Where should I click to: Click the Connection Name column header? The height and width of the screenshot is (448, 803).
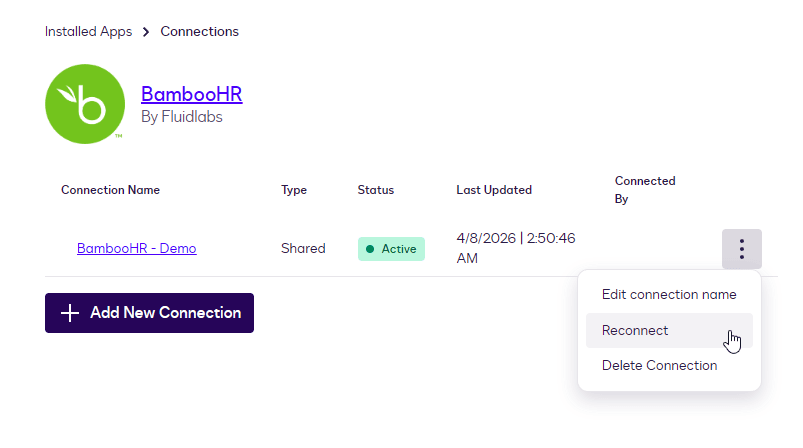click(x=110, y=190)
